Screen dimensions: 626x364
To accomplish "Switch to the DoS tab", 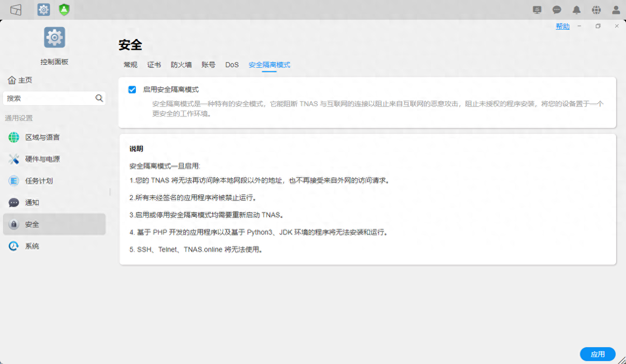I will (232, 64).
